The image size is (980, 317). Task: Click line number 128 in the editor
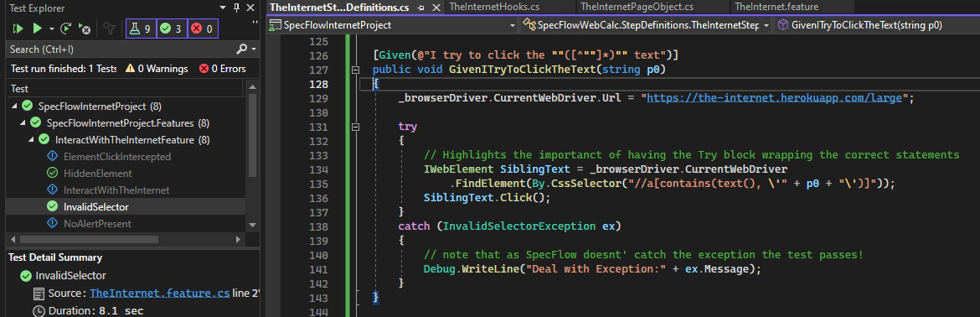coord(319,84)
